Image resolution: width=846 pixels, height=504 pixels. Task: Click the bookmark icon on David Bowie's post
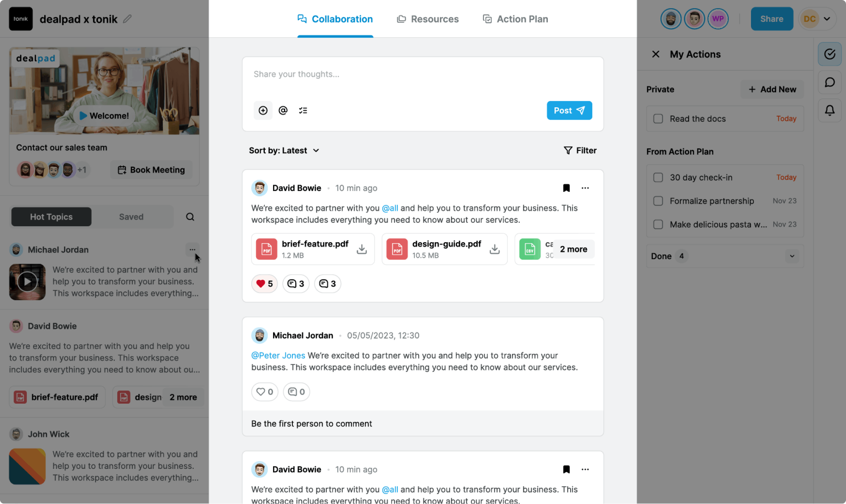pos(566,188)
